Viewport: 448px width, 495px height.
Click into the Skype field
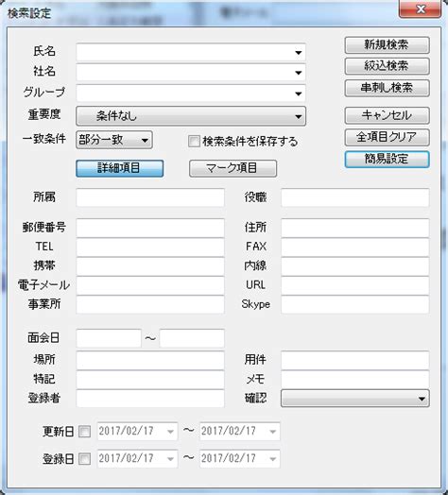[355, 304]
